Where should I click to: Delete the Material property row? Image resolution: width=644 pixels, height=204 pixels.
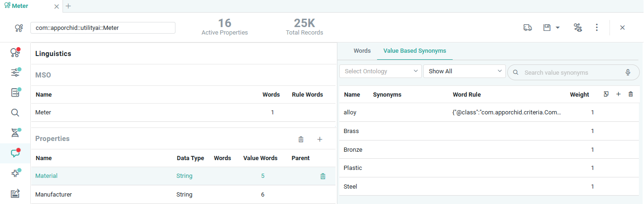coord(322,176)
